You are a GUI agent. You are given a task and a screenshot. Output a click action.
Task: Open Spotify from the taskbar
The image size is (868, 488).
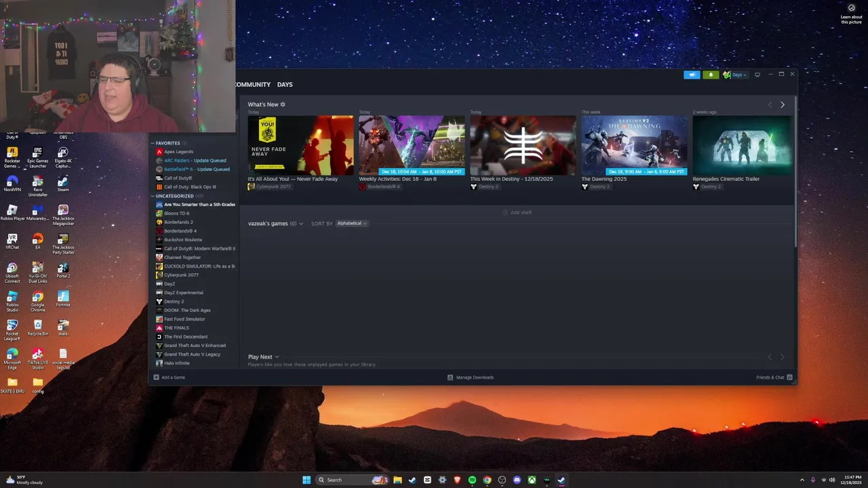[x=472, y=480]
